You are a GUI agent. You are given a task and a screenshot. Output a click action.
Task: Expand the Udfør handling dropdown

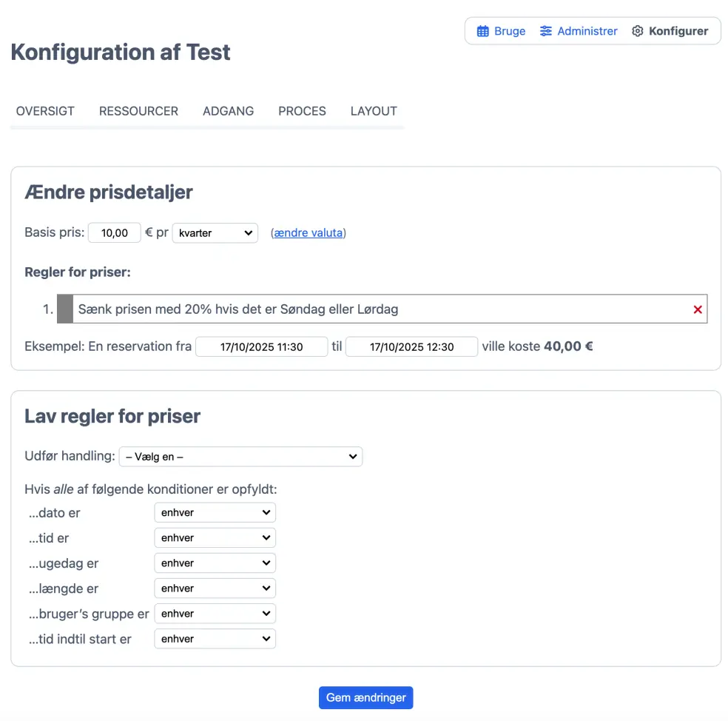[240, 457]
